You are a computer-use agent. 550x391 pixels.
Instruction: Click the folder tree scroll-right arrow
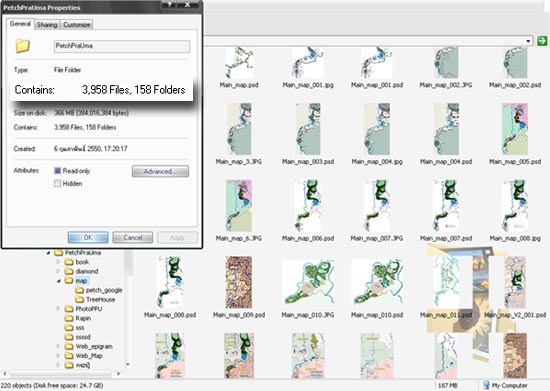(x=118, y=374)
